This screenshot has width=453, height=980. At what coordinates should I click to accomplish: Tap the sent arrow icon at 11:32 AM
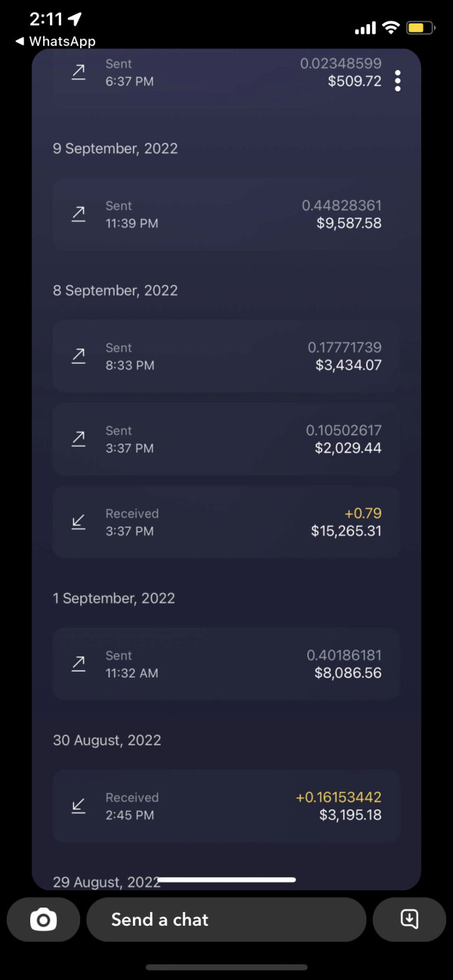79,664
